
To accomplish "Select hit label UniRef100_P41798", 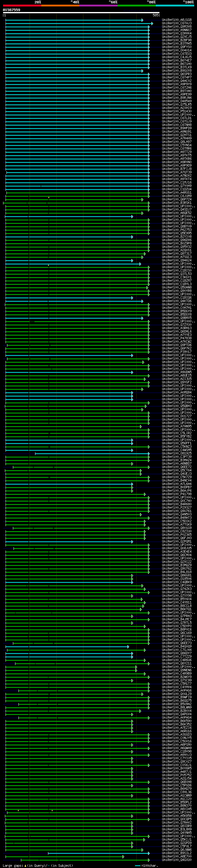I will (x=177, y=494).
